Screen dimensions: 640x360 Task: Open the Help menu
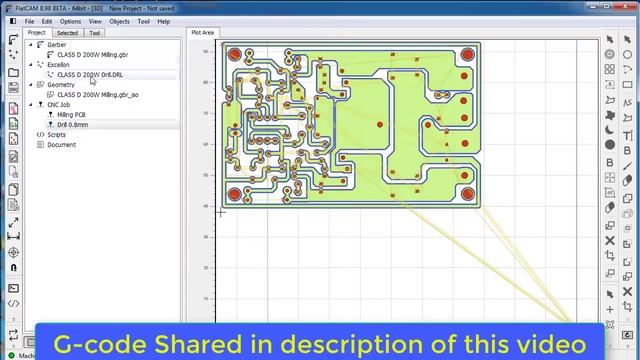click(x=163, y=21)
